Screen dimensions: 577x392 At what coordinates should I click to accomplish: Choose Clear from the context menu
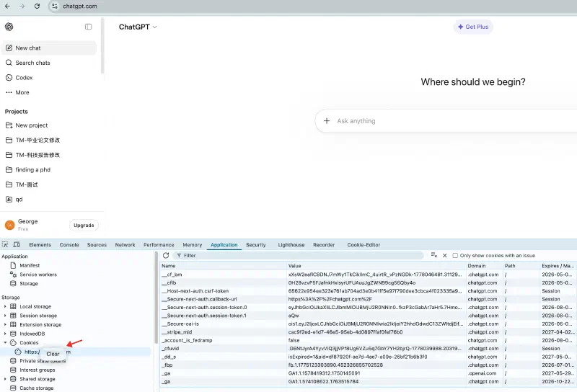tap(53, 354)
